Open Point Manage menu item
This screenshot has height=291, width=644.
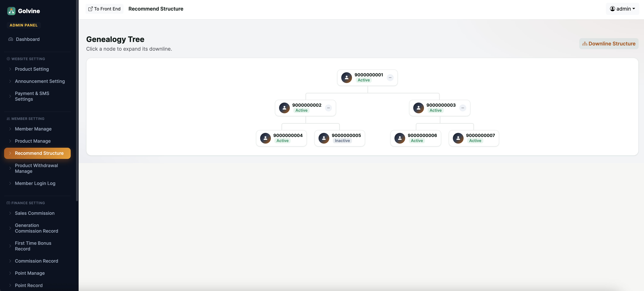pyautogui.click(x=37, y=273)
